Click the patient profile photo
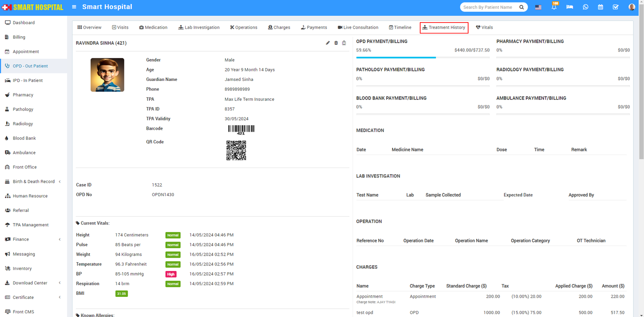 click(107, 75)
